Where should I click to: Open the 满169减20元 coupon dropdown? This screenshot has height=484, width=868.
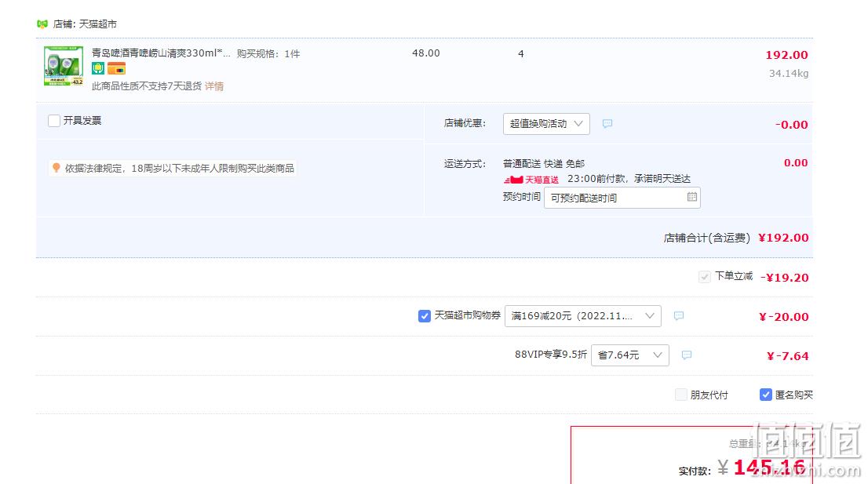(x=583, y=316)
